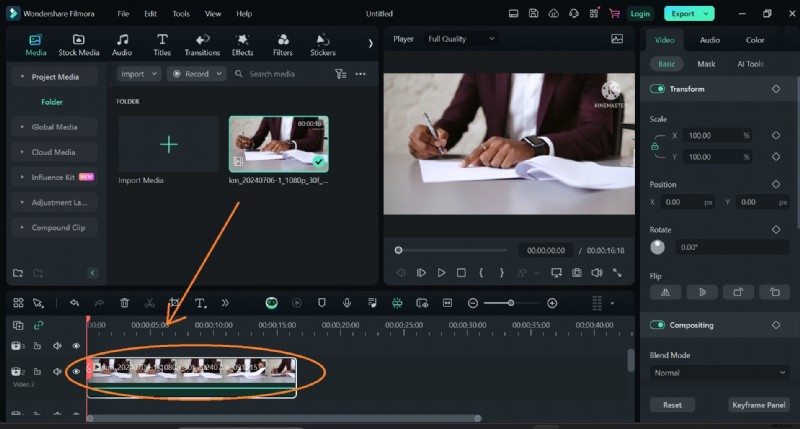800x429 pixels.
Task: Click the marker shield icon
Action: (x=321, y=303)
